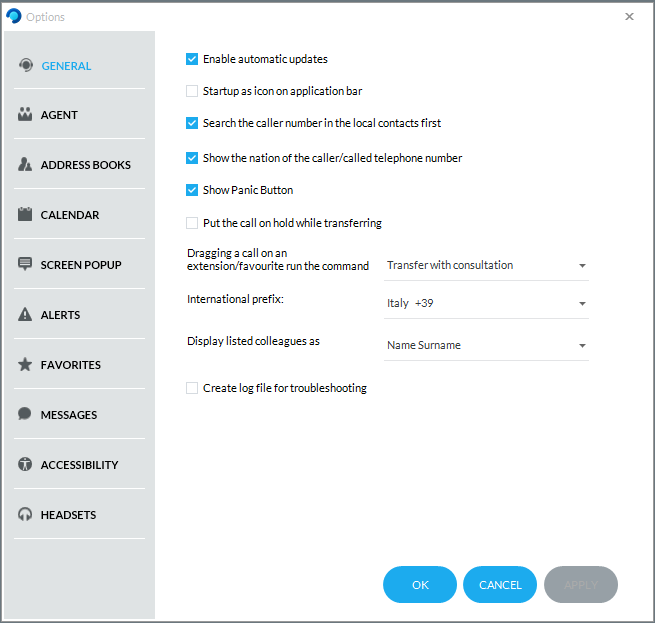The width and height of the screenshot is (655, 623).
Task: Click the Cancel button
Action: 500,585
